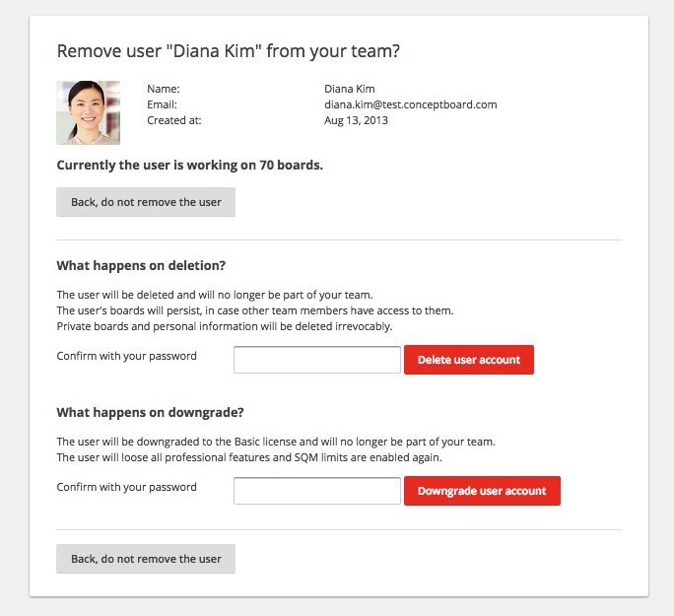Click the password label in the deletion section
This screenshot has height=616, width=674.
[x=127, y=357]
